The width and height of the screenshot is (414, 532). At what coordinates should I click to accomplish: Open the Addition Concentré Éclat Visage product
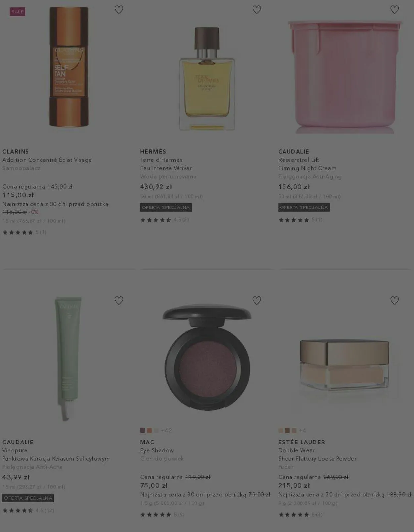click(x=47, y=160)
